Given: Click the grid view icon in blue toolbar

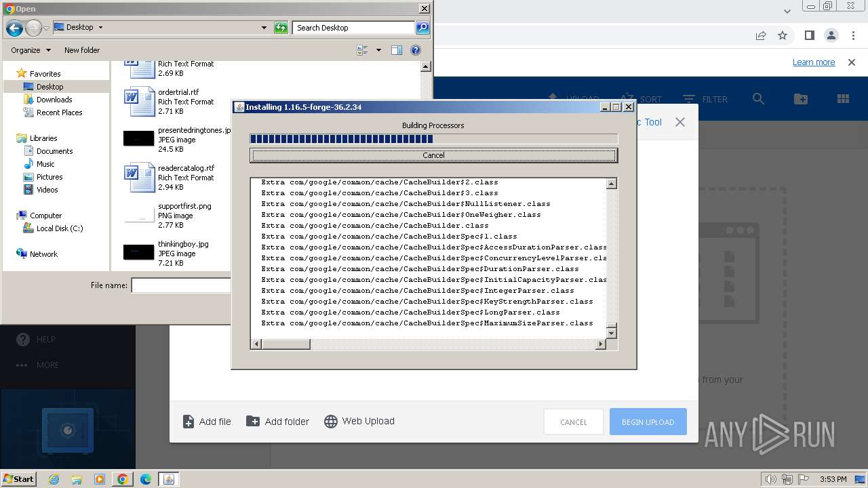Looking at the screenshot, I should coord(843,99).
